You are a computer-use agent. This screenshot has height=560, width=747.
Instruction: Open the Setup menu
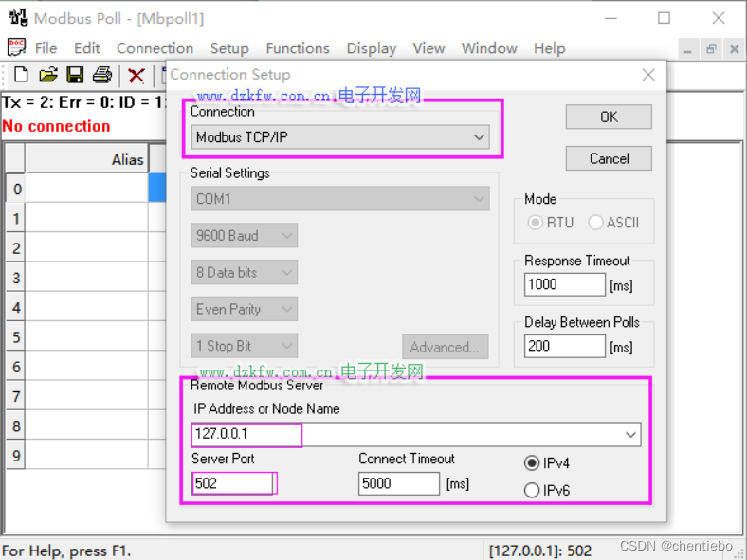(x=229, y=48)
